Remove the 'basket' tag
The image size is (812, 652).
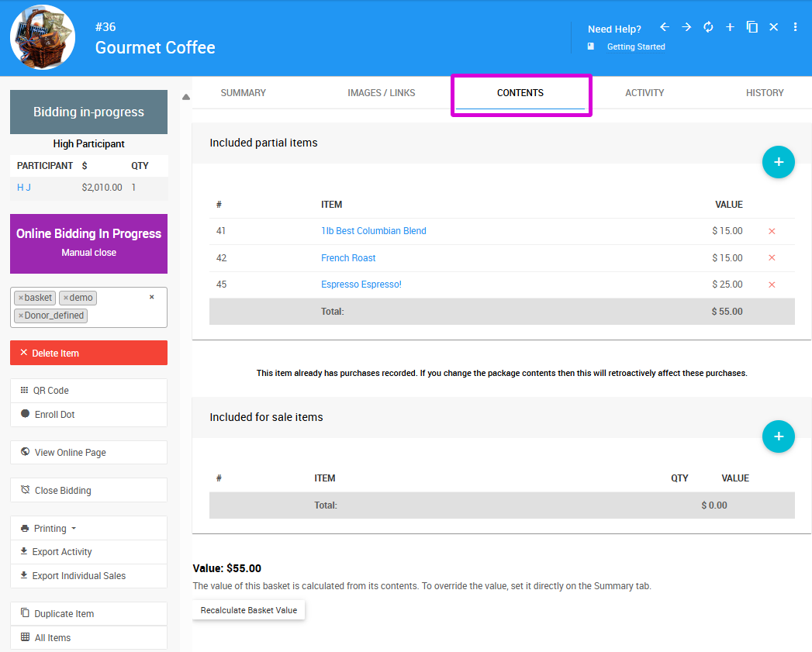coord(21,298)
